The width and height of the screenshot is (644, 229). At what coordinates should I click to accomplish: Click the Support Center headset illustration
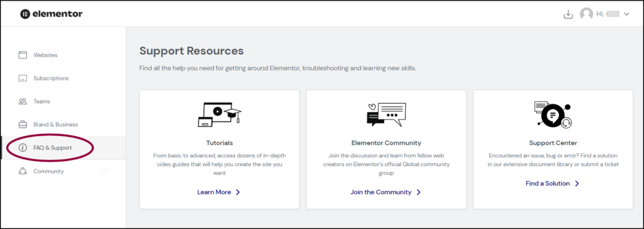tap(553, 114)
